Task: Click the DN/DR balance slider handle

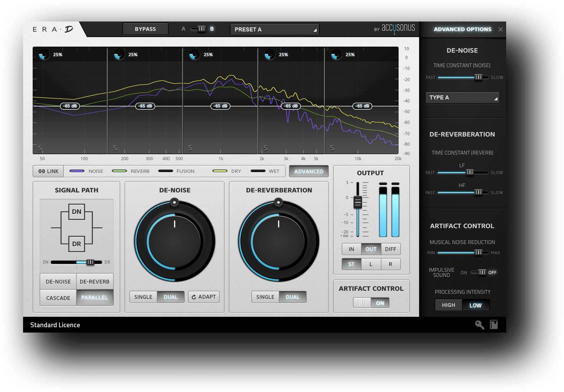Action: (x=90, y=262)
